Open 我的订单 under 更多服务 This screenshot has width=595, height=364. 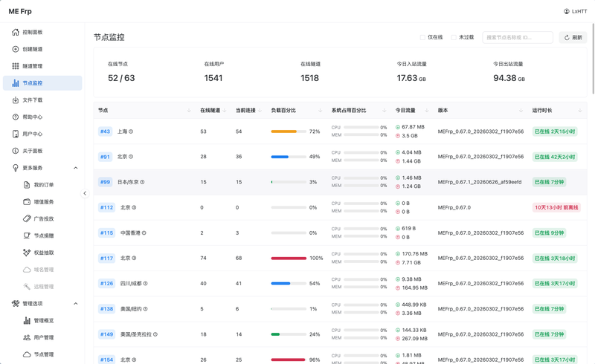click(42, 185)
